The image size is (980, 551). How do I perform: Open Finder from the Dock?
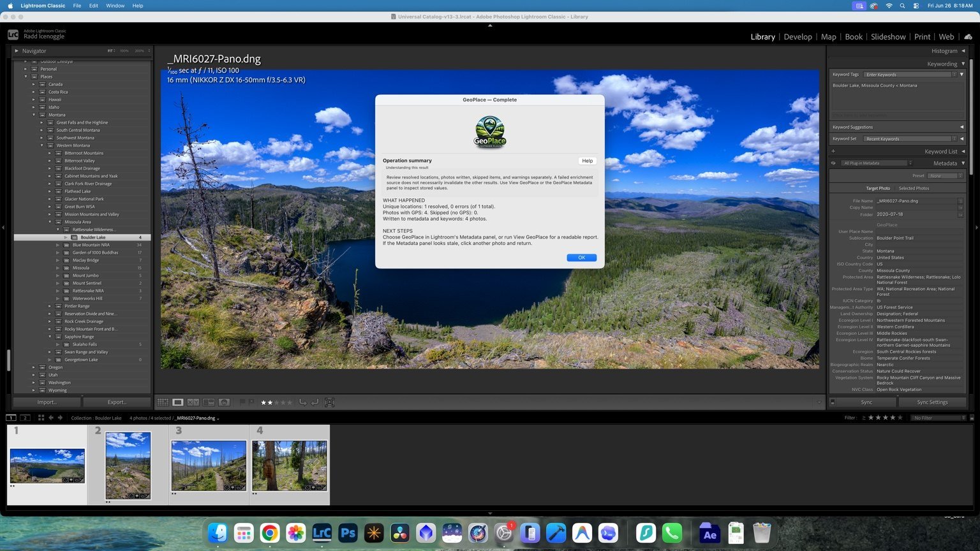tap(218, 533)
